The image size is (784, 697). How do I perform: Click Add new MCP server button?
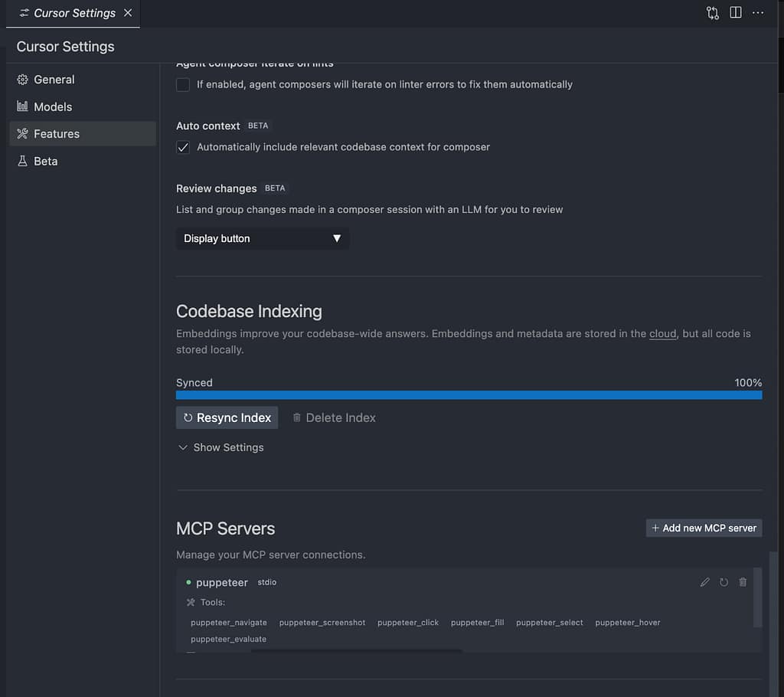click(x=704, y=528)
